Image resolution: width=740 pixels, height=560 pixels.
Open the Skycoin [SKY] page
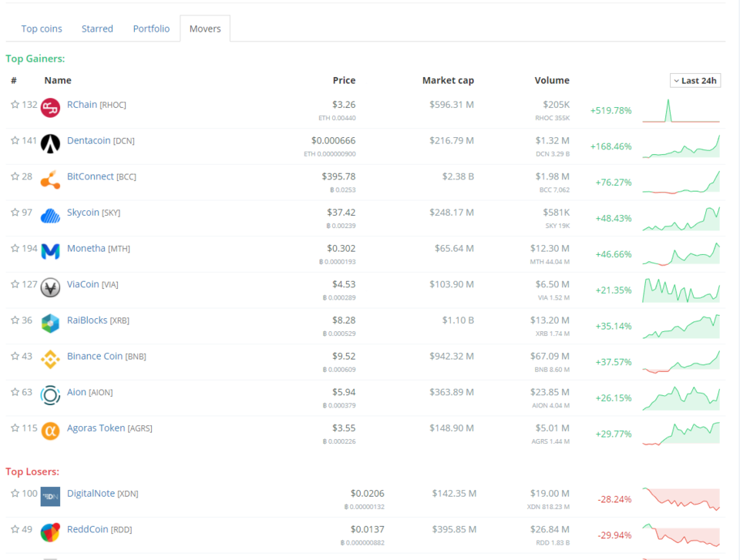[x=93, y=213]
